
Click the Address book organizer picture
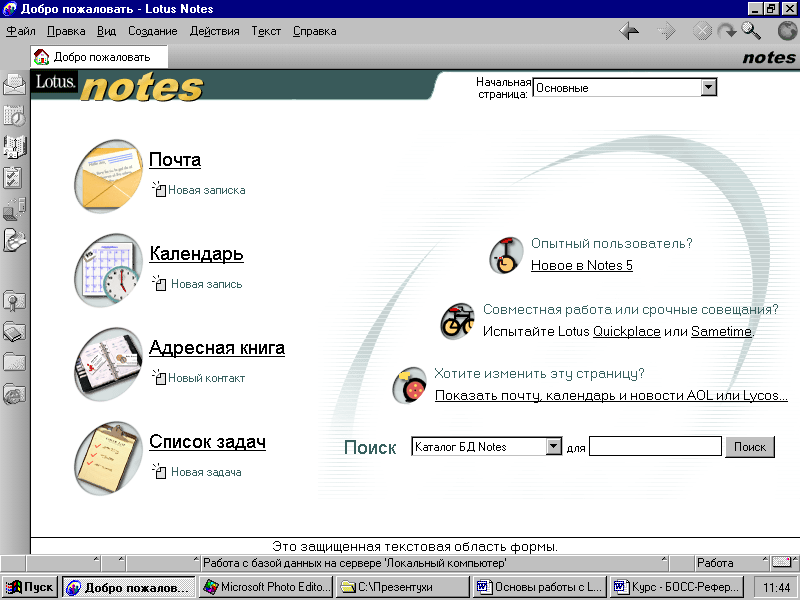[x=109, y=364]
